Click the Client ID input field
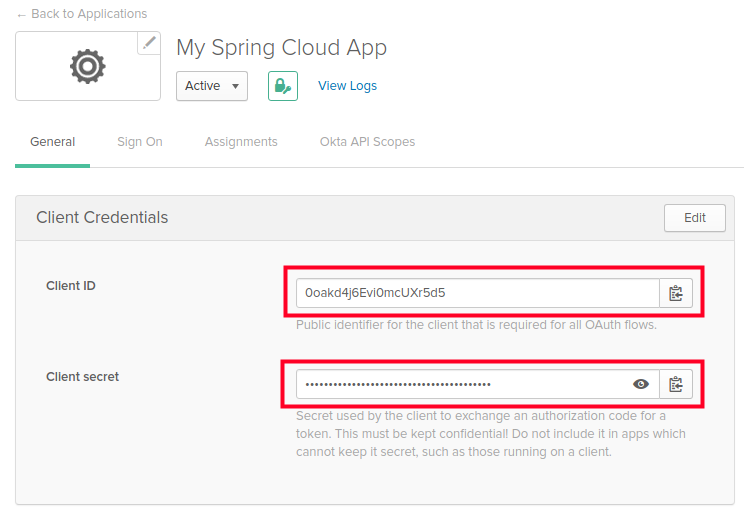This screenshot has width=744, height=519. (x=476, y=293)
